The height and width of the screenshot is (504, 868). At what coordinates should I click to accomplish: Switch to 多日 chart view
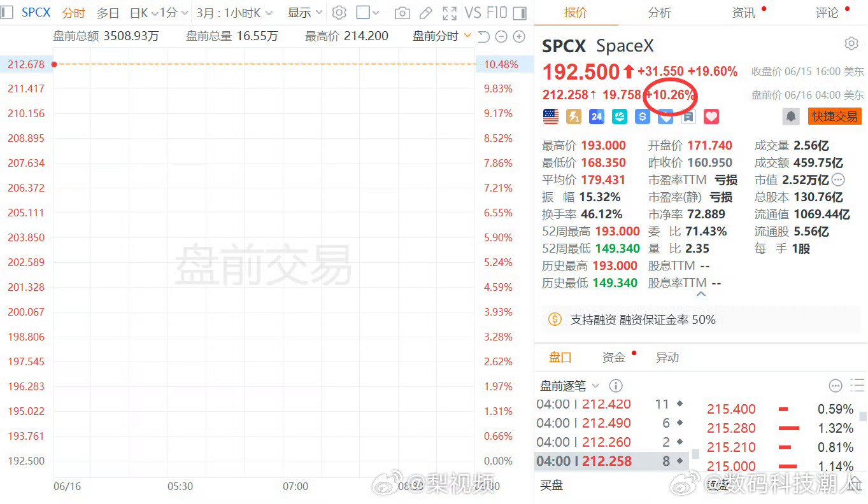(x=108, y=13)
